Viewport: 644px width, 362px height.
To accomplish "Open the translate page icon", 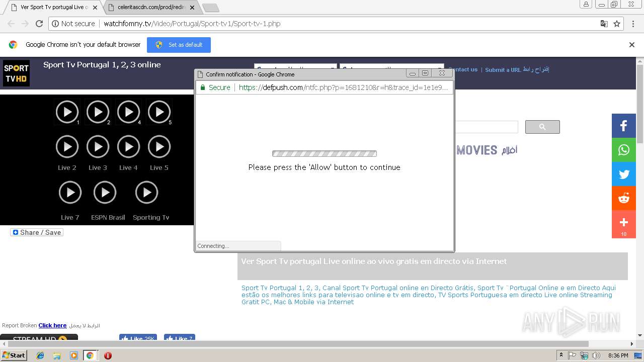I will (x=604, y=24).
